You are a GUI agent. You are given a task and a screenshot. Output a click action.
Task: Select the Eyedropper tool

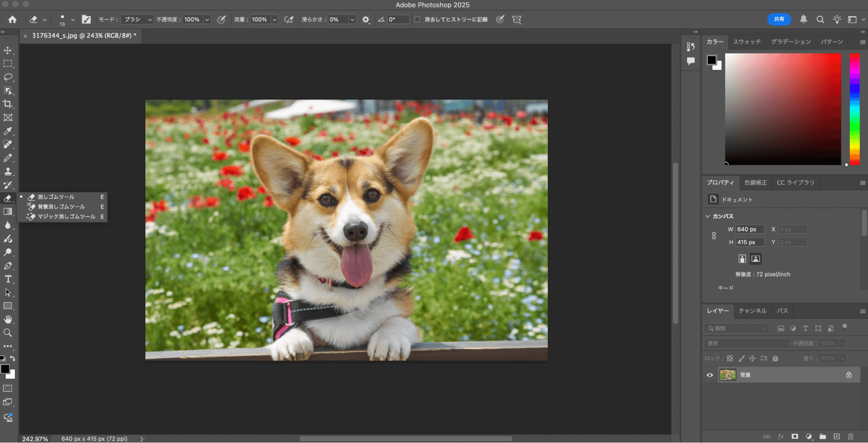tap(8, 131)
